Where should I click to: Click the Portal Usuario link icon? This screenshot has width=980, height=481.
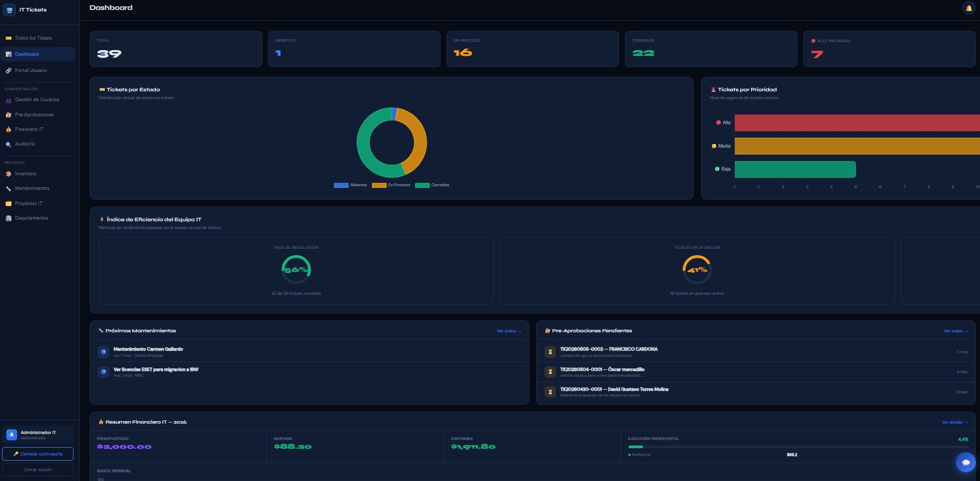pos(8,70)
